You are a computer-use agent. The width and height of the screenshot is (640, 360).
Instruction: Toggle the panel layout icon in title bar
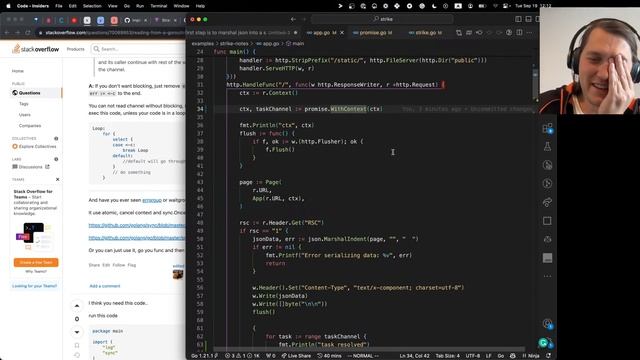coord(529,19)
